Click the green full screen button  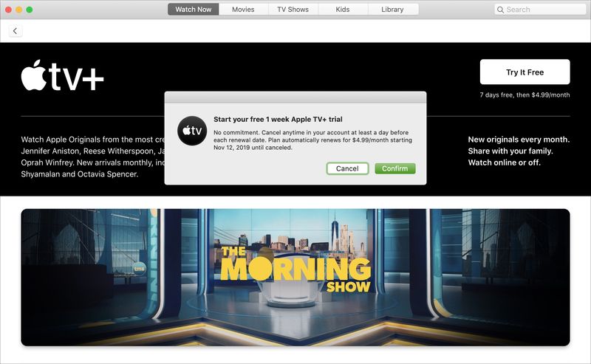30,10
